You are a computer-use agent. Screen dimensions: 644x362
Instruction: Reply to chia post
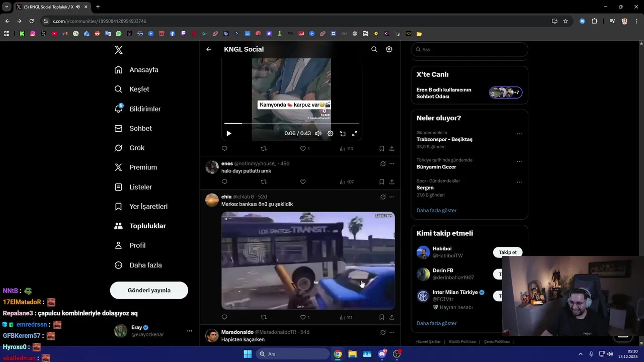tap(224, 317)
